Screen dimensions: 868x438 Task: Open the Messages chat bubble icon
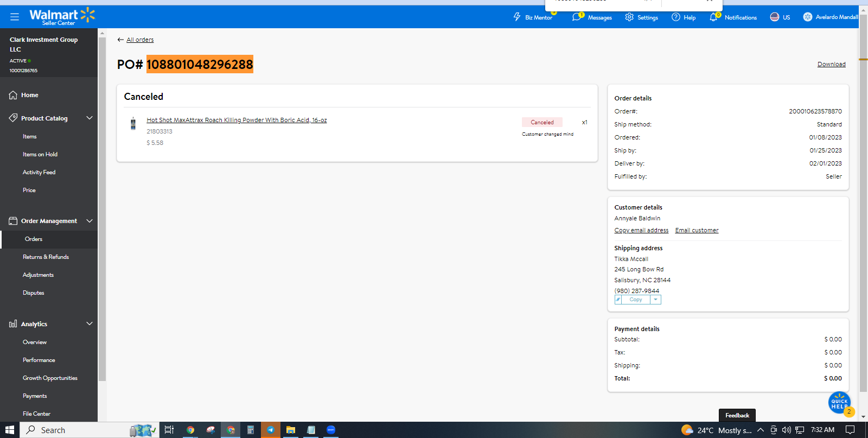click(577, 17)
